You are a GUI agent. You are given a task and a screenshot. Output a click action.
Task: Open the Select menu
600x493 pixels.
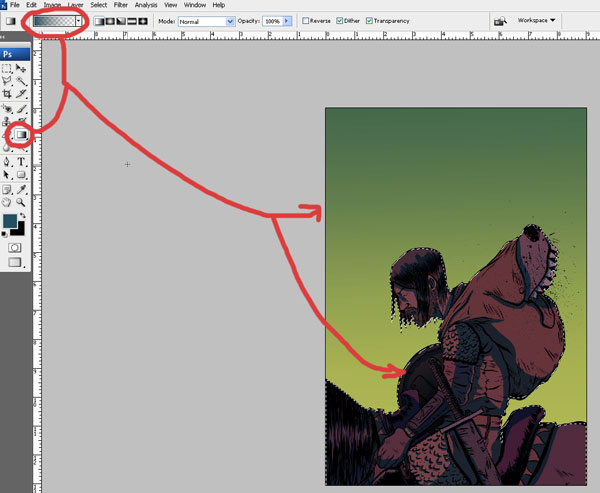tap(98, 5)
